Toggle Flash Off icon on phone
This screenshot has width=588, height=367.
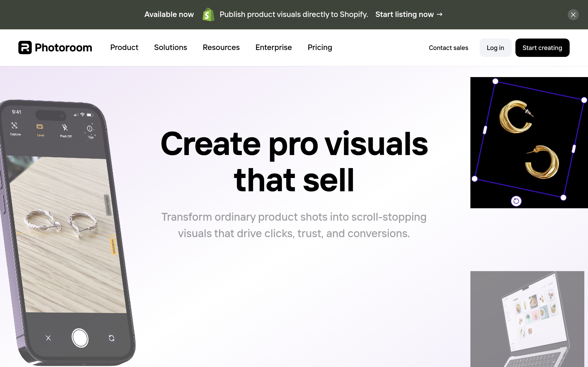coord(65,128)
